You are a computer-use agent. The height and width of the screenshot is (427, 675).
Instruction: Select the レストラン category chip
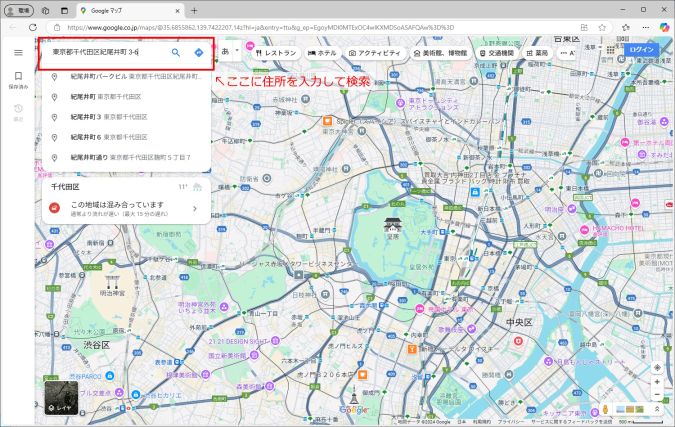click(x=276, y=51)
